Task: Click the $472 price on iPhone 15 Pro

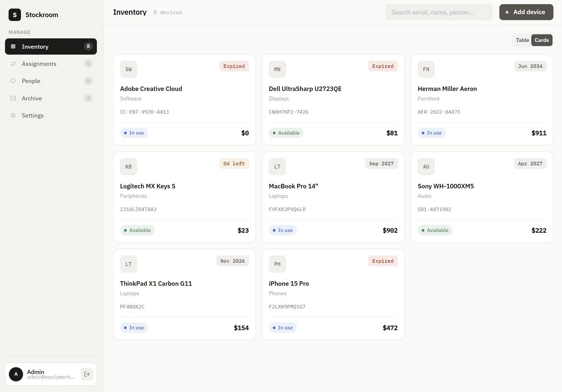Action: 390,328
